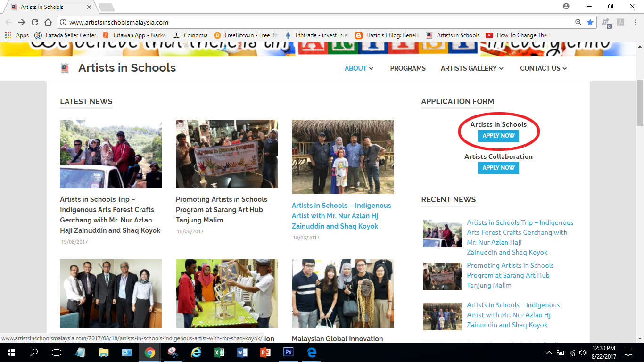Launch Excel from the taskbar
644x362 pixels.
pos(219,353)
